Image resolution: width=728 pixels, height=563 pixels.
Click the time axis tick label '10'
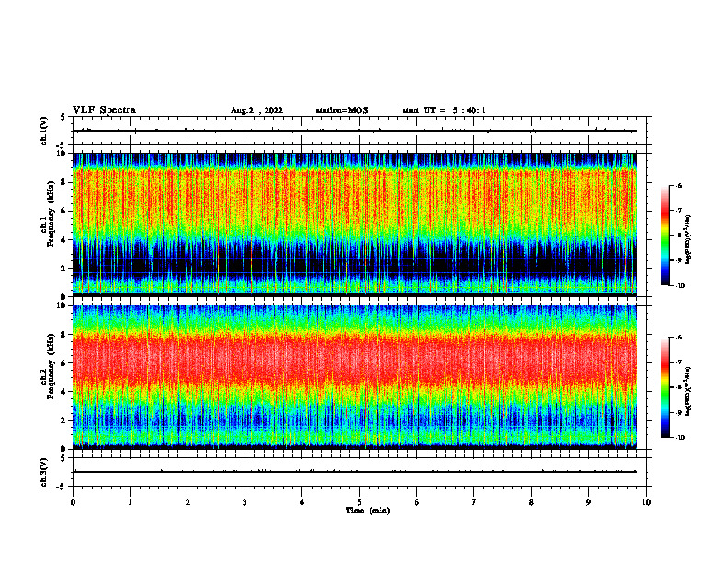[646, 502]
